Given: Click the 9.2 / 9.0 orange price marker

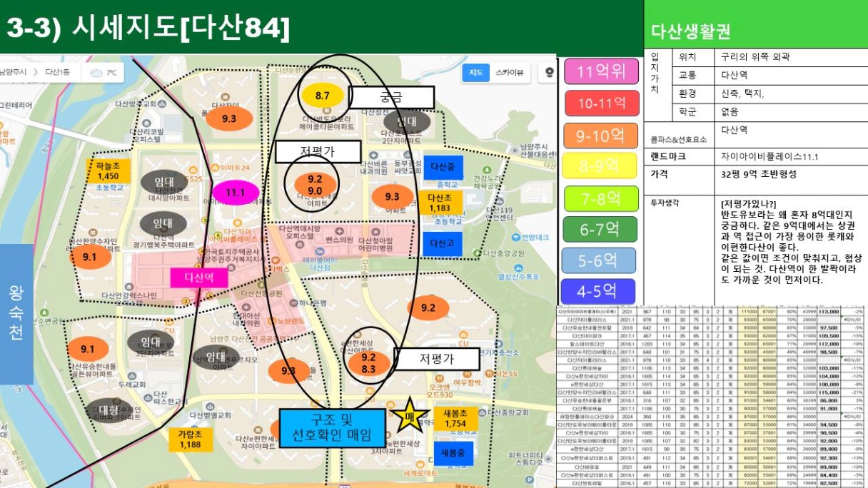Looking at the screenshot, I should (315, 185).
